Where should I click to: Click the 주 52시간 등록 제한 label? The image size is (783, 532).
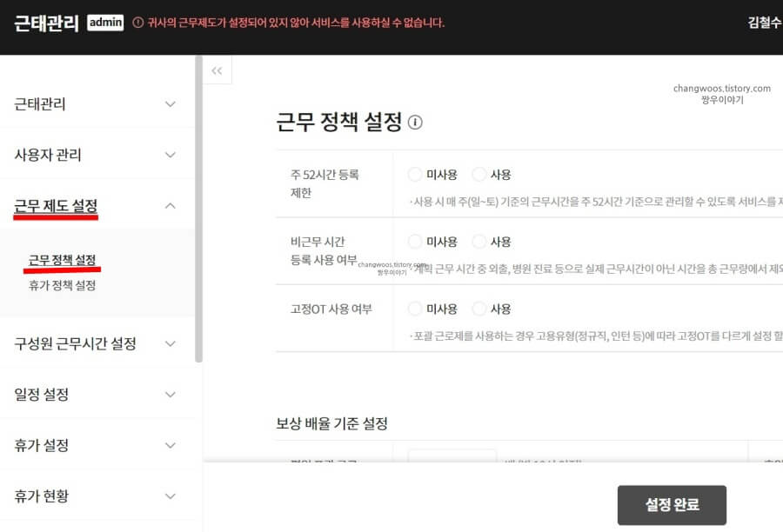tap(325, 183)
